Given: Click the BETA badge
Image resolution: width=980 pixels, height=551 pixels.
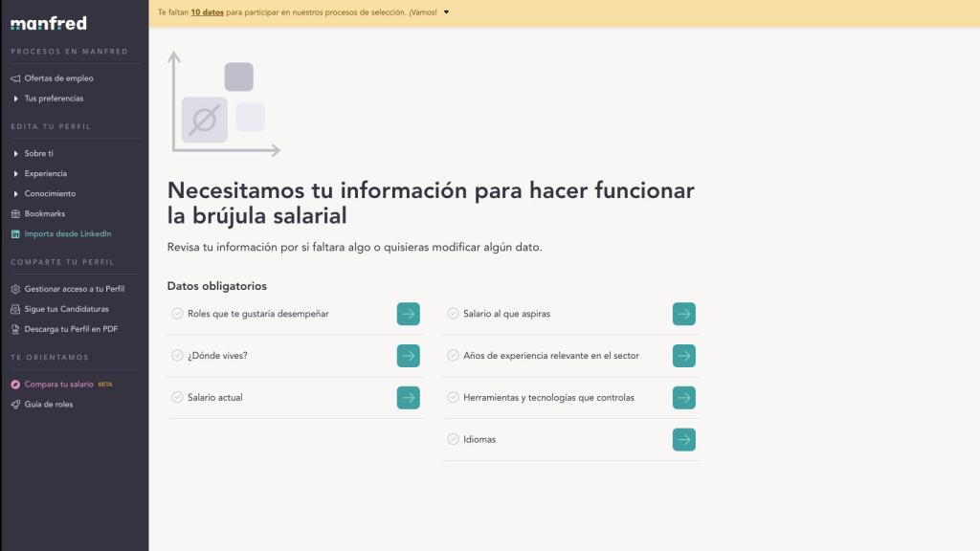Looking at the screenshot, I should pos(105,385).
